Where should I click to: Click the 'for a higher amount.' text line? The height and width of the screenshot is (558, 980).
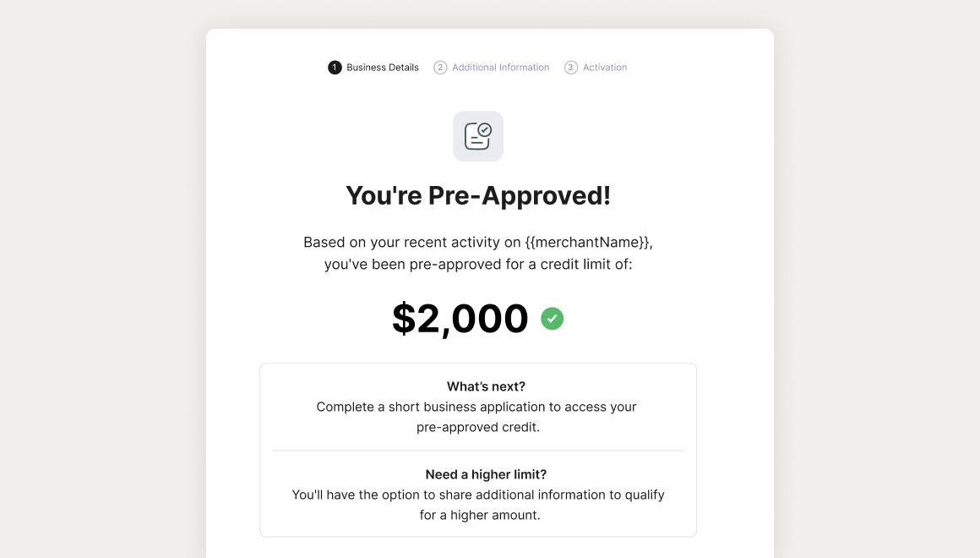click(480, 516)
